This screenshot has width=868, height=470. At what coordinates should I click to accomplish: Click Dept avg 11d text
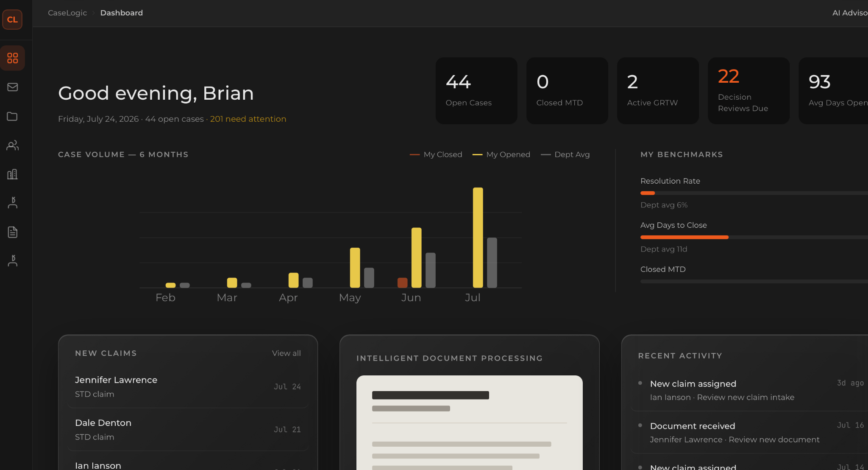click(x=664, y=249)
